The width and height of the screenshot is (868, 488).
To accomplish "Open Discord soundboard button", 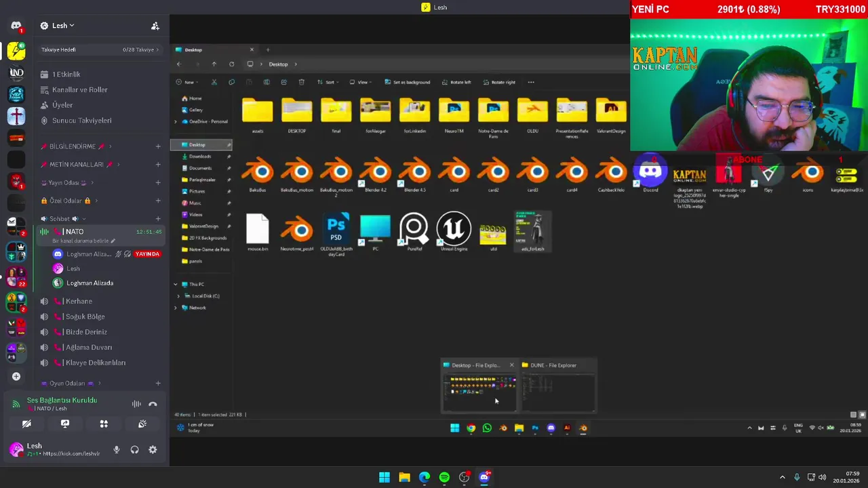I will pos(142,424).
